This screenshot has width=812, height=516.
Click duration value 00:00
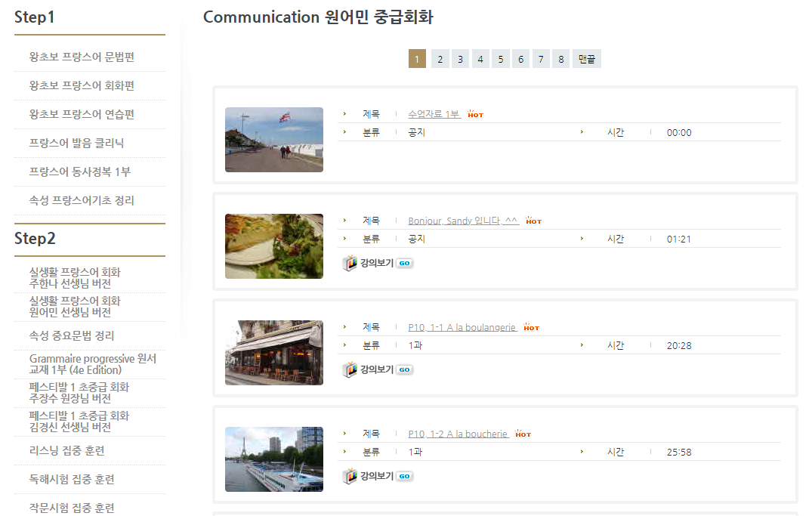(679, 133)
